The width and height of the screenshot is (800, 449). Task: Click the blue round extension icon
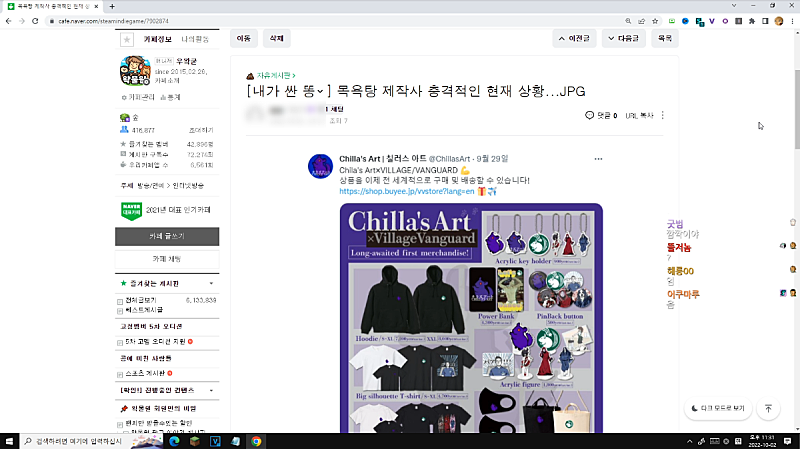pyautogui.click(x=685, y=21)
